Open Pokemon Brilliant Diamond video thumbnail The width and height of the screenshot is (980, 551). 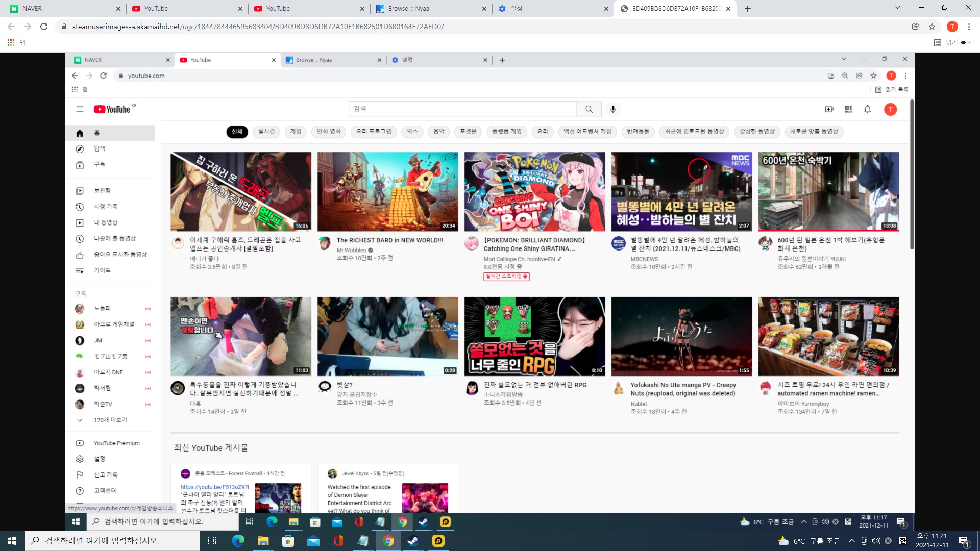(534, 192)
